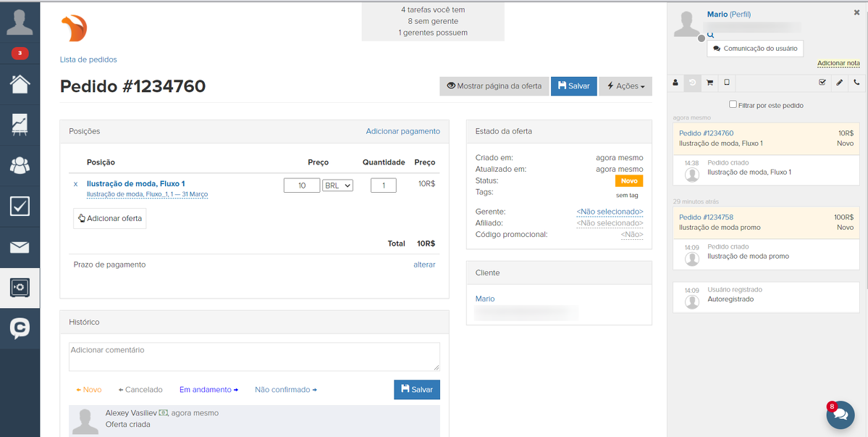Open the floating chat bubble with 8 badge
The image size is (868, 437).
click(x=840, y=415)
